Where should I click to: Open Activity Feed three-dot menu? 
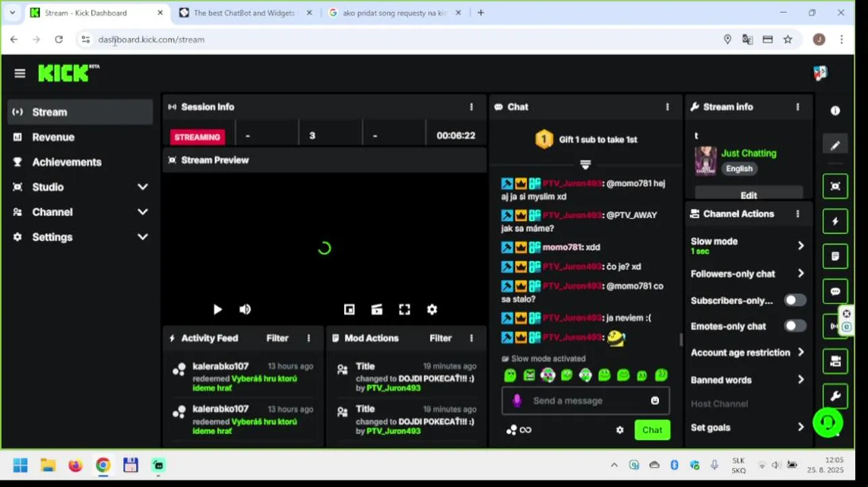(309, 338)
